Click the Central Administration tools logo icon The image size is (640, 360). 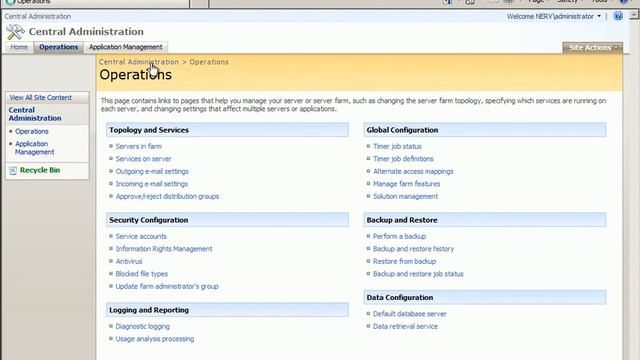[x=15, y=32]
